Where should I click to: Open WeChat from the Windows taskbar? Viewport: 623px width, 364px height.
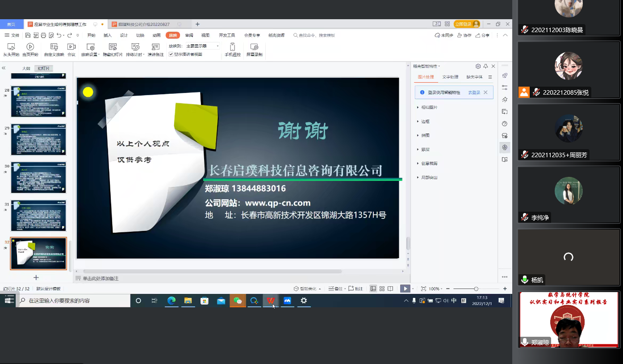pos(238,301)
